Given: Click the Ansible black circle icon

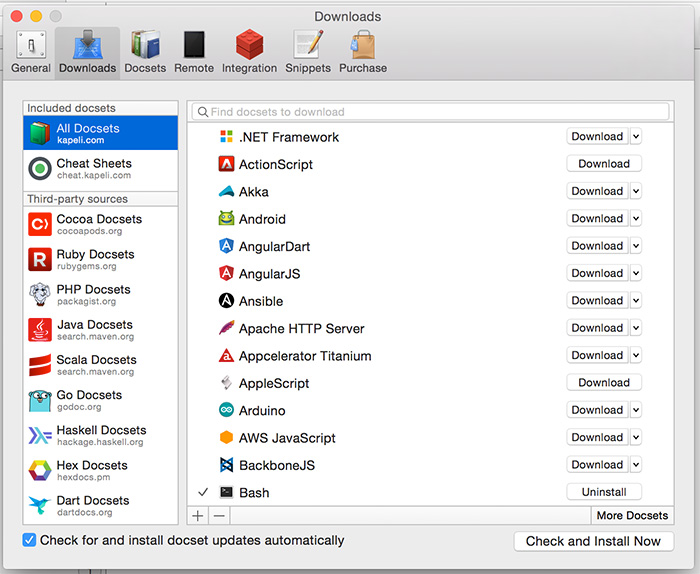Looking at the screenshot, I should [x=226, y=300].
